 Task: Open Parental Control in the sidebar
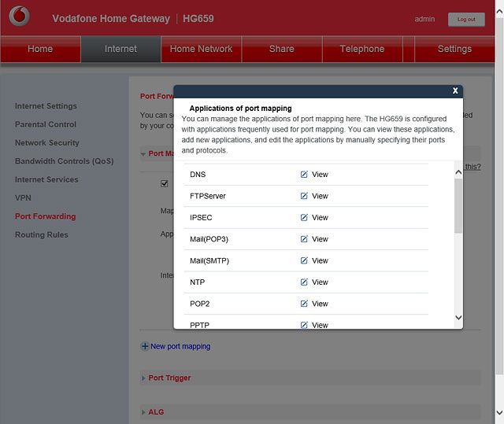pos(46,124)
